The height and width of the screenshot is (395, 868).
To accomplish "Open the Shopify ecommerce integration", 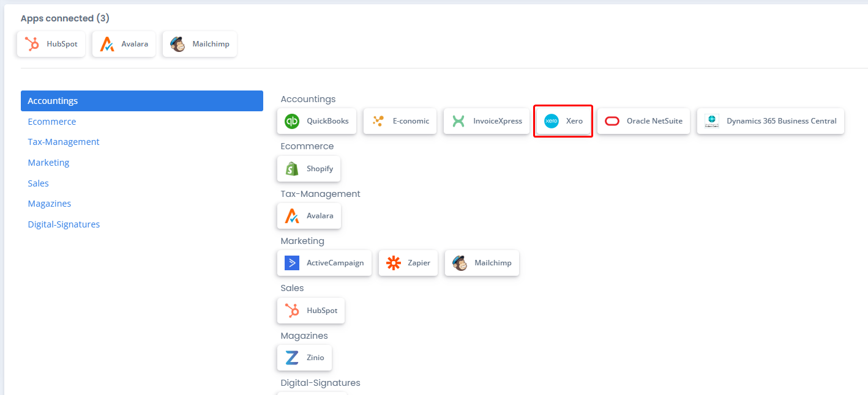I will (309, 169).
